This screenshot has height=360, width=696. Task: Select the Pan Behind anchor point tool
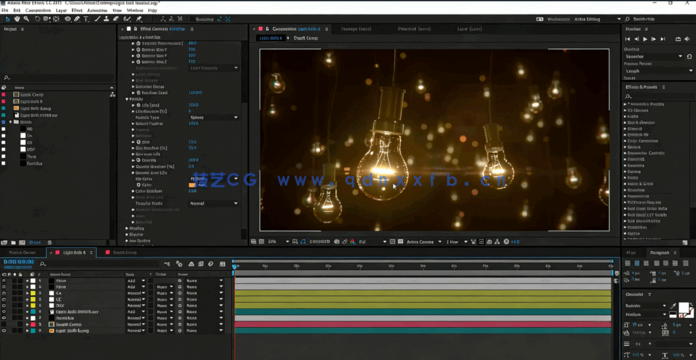(56, 19)
